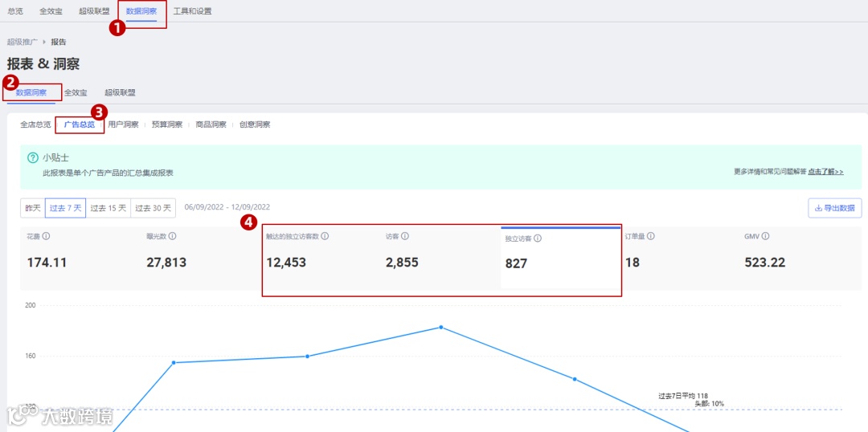Select the 过去 15 天 date range
868x432 pixels.
click(108, 208)
